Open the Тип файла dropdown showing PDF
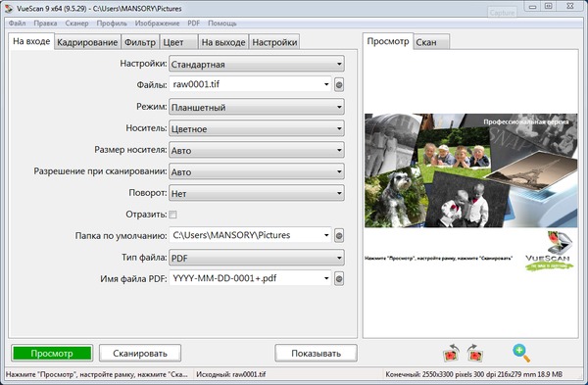This screenshot has width=588, height=385. [257, 258]
